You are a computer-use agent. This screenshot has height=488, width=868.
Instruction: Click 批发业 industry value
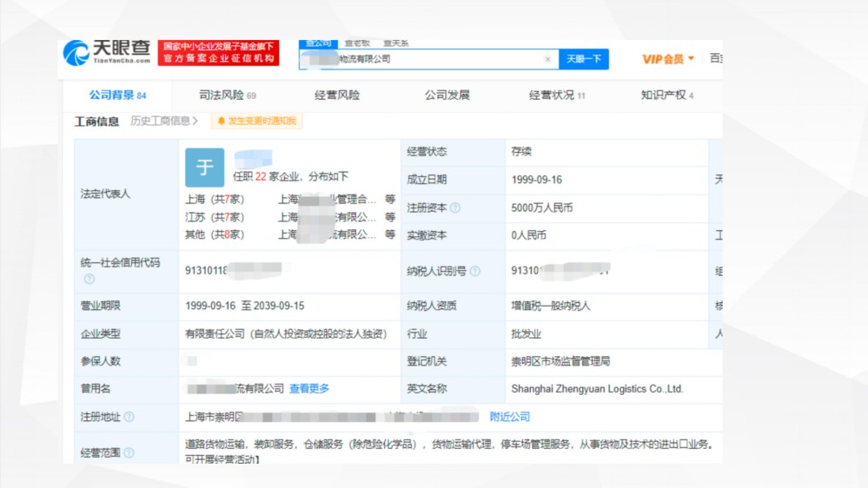click(527, 334)
